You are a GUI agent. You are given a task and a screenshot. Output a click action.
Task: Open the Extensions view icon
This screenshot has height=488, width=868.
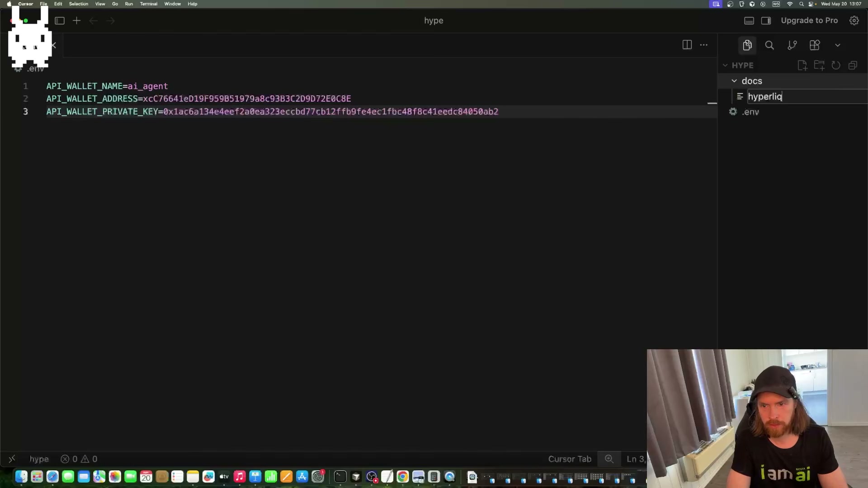click(815, 45)
